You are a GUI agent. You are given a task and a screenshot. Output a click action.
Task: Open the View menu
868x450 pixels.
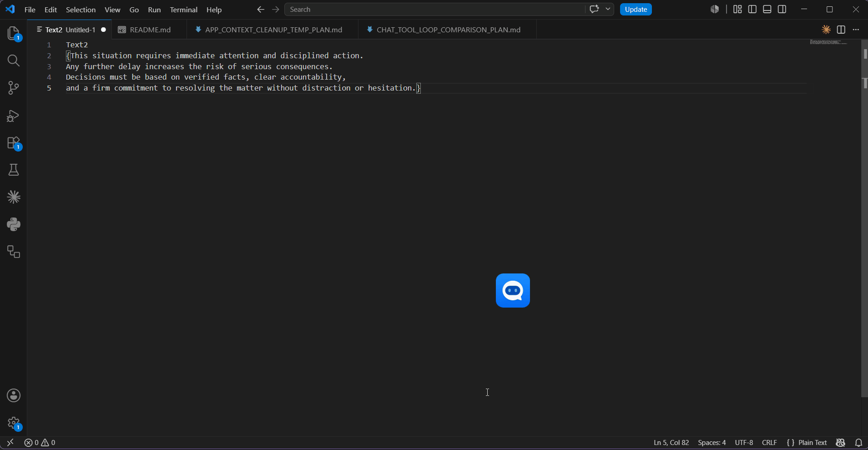click(112, 10)
